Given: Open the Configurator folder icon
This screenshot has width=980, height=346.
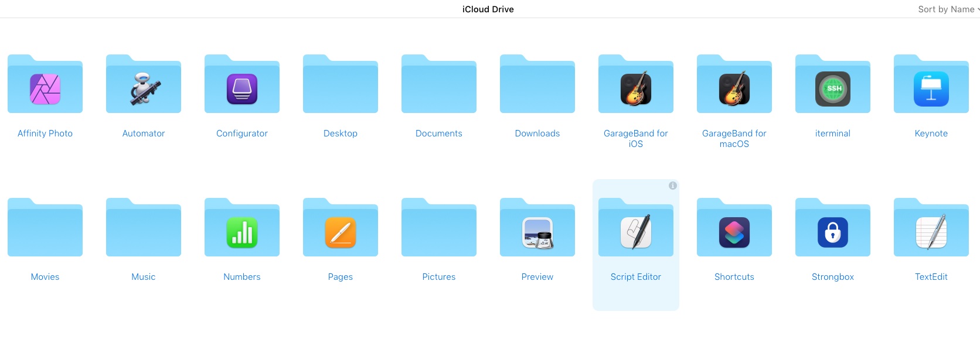Looking at the screenshot, I should [x=242, y=84].
